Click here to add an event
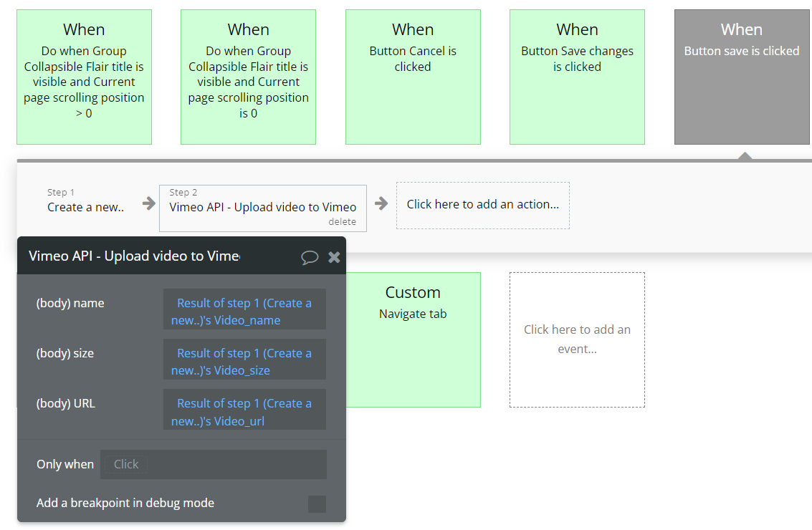This screenshot has height=530, width=812. click(577, 339)
